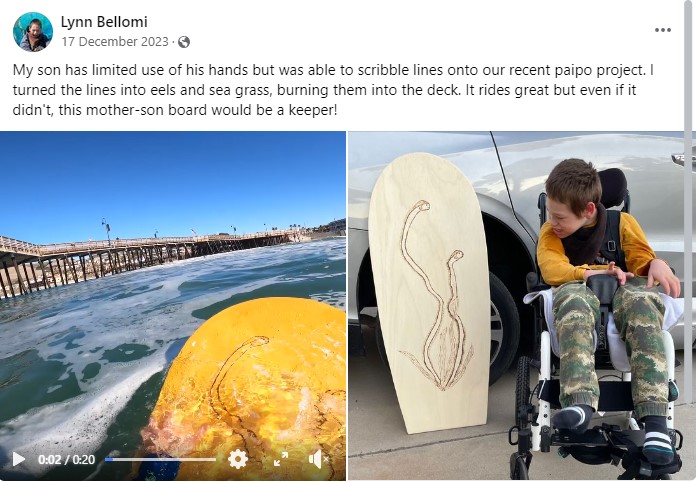The image size is (696, 482).
Task: Click the 0:02 / 0:20 time display
Action: point(67,459)
